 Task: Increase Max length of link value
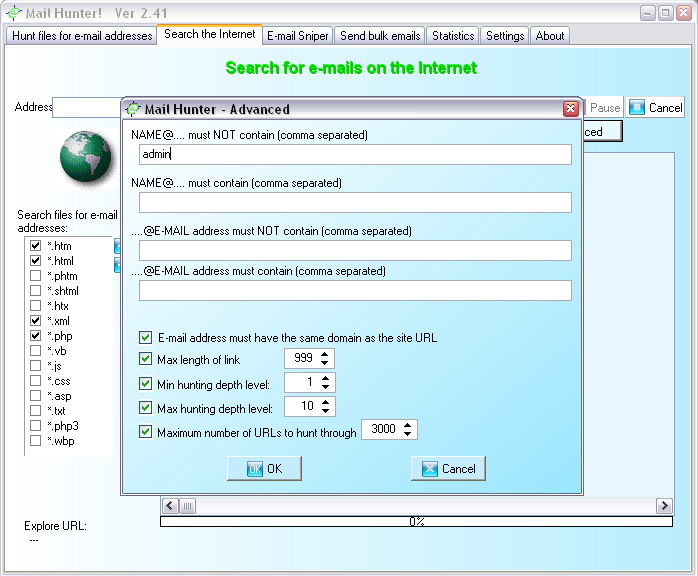click(x=325, y=354)
